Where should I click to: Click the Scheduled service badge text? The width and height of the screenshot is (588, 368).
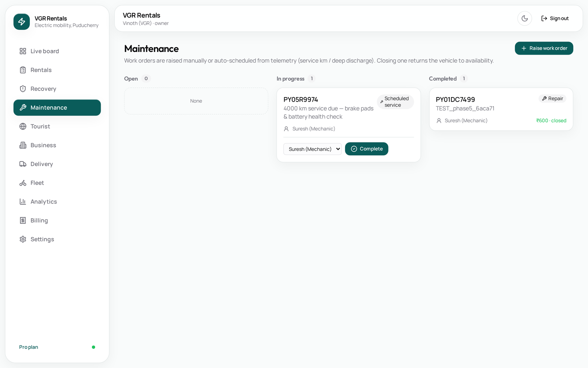(397, 102)
